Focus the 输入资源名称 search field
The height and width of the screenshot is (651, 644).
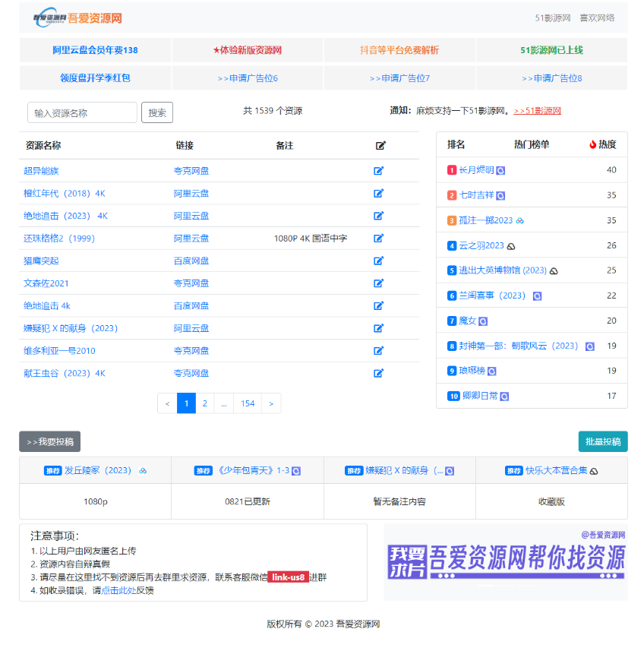click(82, 112)
